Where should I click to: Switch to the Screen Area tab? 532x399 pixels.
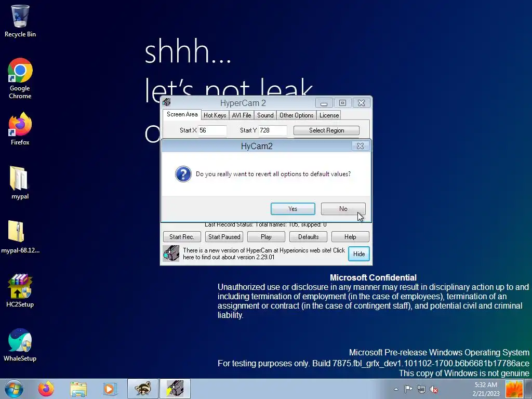pos(182,114)
